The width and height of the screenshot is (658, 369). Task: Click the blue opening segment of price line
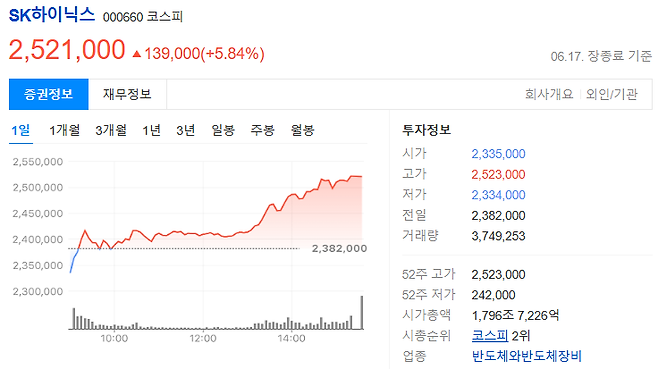(74, 261)
